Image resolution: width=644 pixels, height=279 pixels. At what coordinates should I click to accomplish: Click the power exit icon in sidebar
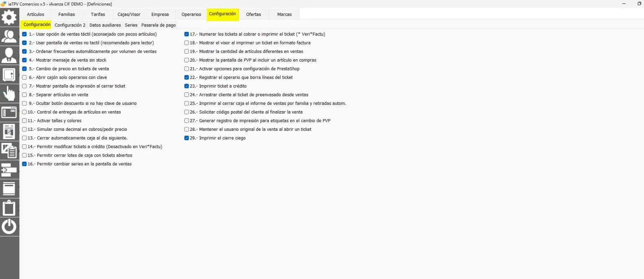[9, 227]
